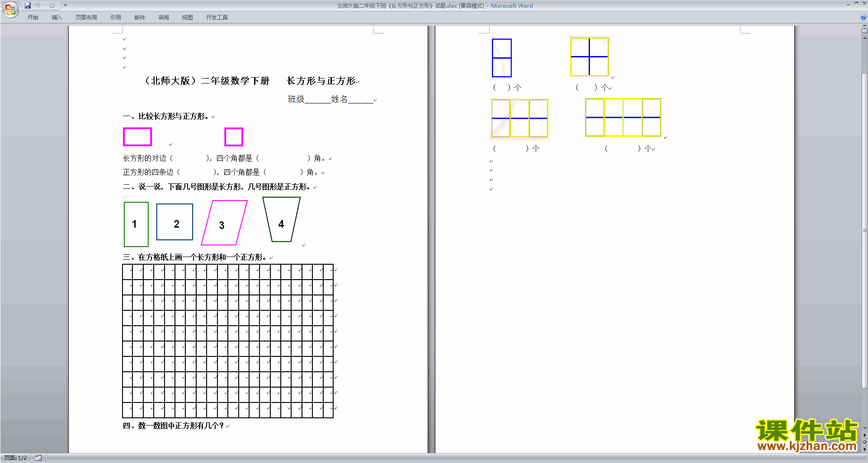
Task: Open the undo history dropdown arrow
Action: point(44,5)
